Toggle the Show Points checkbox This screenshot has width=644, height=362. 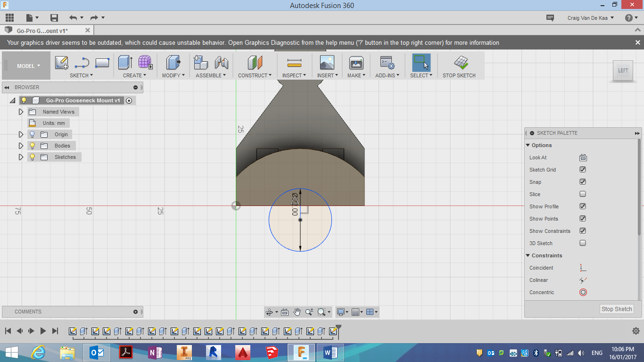583,219
